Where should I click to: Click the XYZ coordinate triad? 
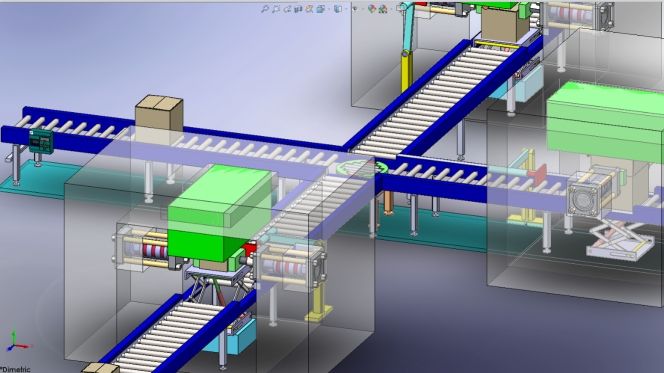click(18, 339)
